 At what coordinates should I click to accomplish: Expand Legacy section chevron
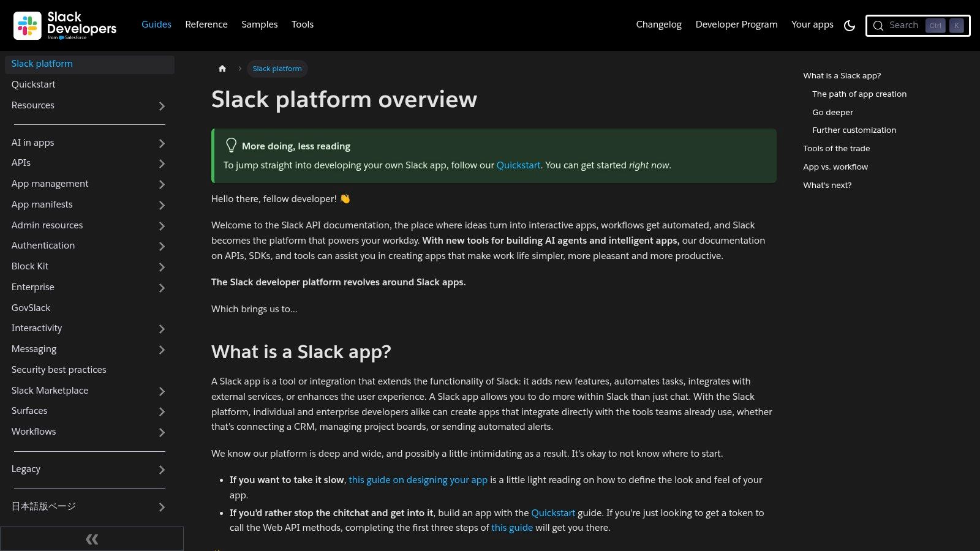pos(162,470)
